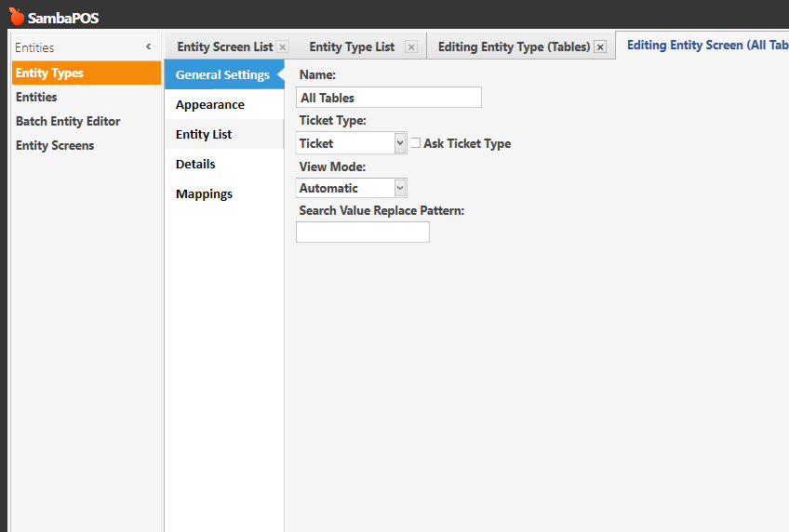Click the SambaPOS apple logo icon
Viewport: 789px width, 532px height.
tap(17, 17)
